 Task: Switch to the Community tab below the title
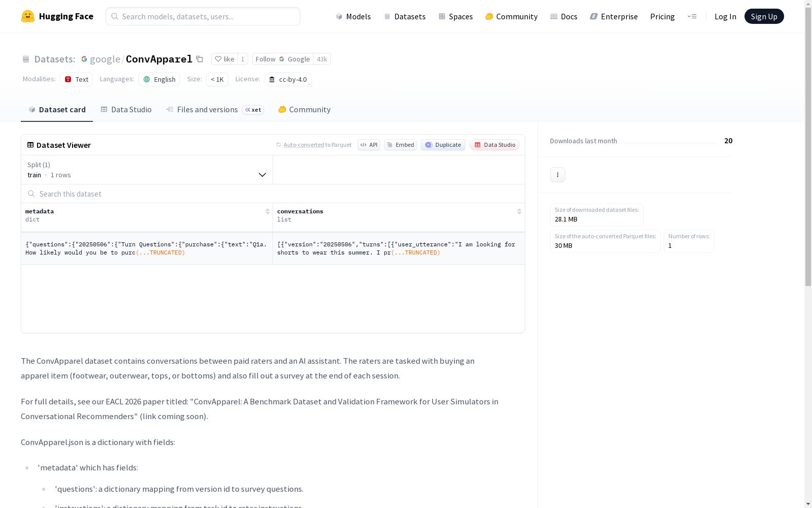pyautogui.click(x=304, y=109)
